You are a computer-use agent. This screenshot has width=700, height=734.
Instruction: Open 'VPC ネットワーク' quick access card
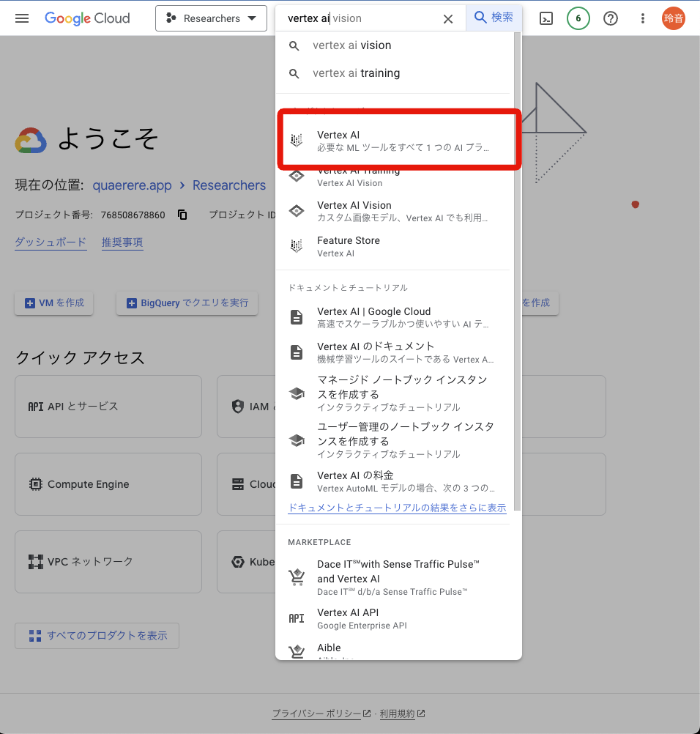click(108, 562)
